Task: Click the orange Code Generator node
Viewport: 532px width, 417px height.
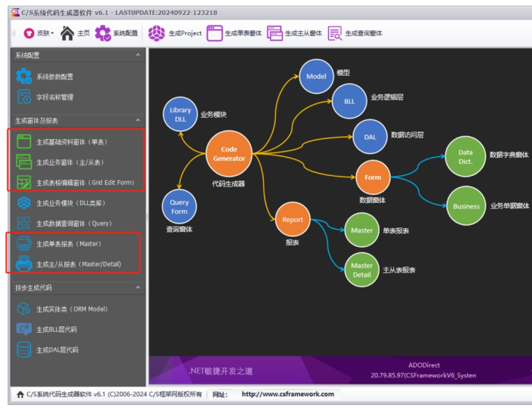Action: coord(229,154)
